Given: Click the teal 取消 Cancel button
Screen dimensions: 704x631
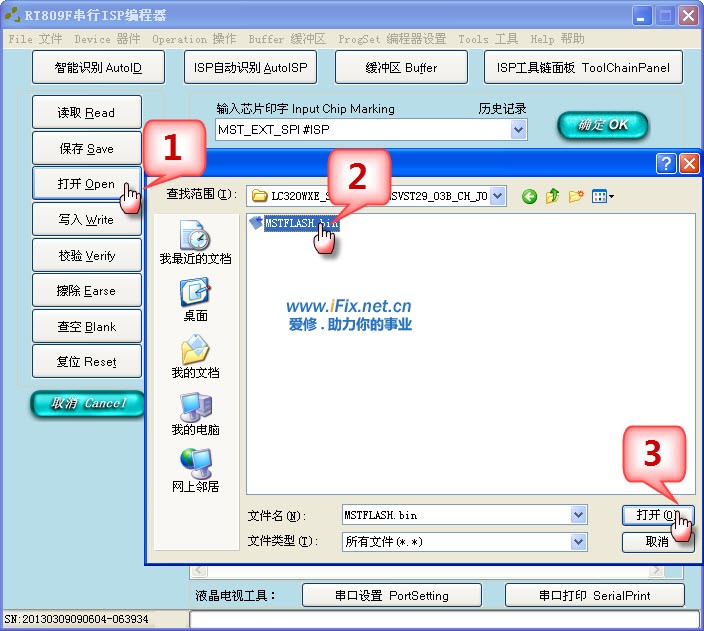Looking at the screenshot, I should [x=88, y=403].
